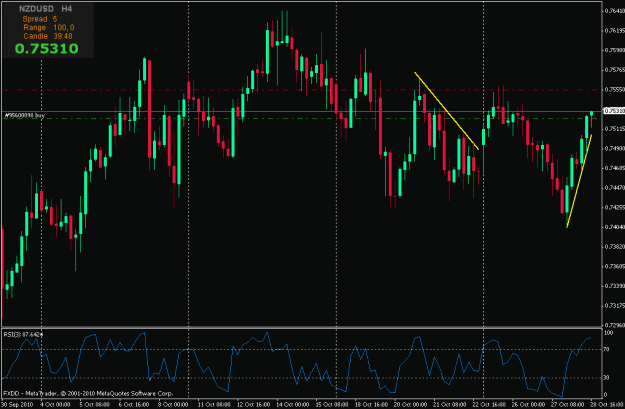
Task: Select the buy order label on chart
Action: tap(24, 115)
